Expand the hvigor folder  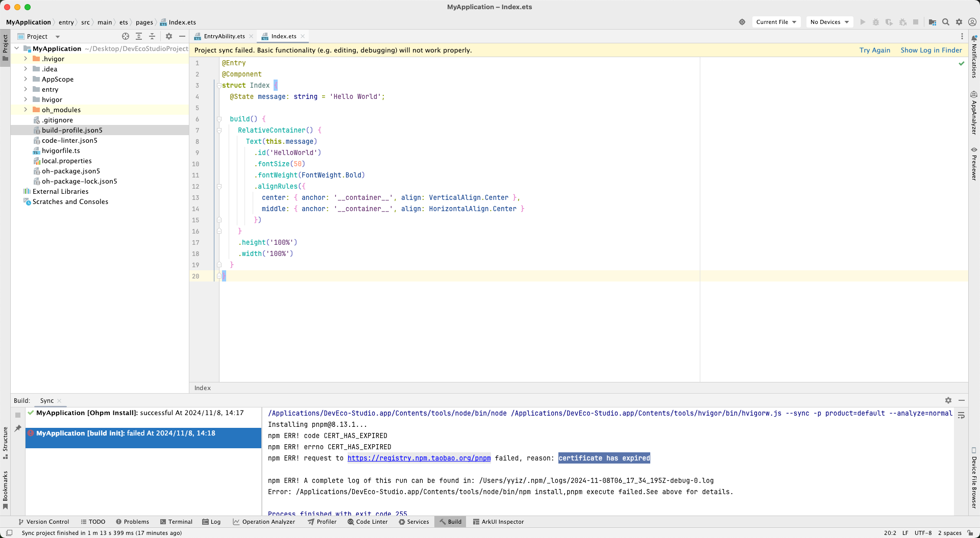(x=26, y=99)
